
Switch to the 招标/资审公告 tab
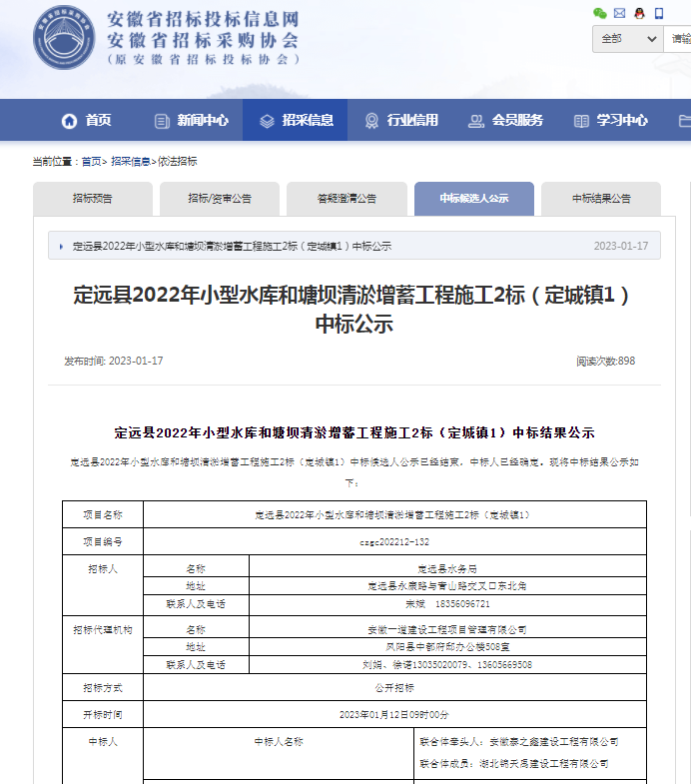point(220,199)
